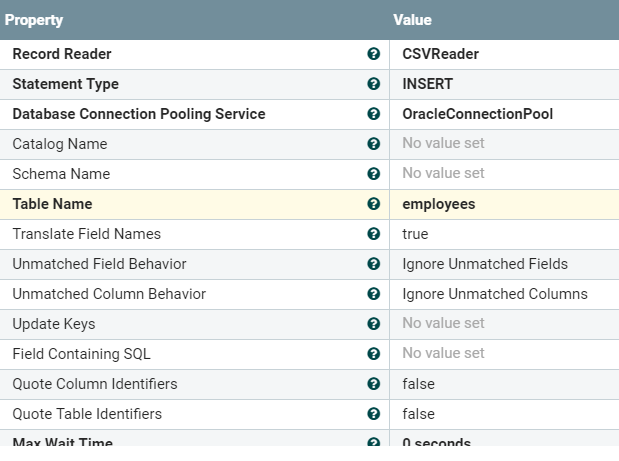Viewport: 619px width, 461px height.
Task: Click the question mark next to Table Name
Action: point(374,204)
